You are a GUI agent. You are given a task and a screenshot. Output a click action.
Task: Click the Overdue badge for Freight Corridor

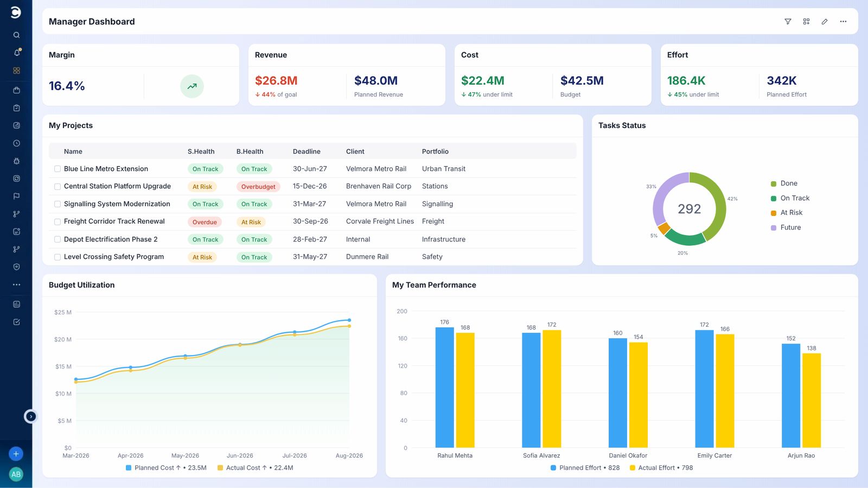tap(205, 222)
